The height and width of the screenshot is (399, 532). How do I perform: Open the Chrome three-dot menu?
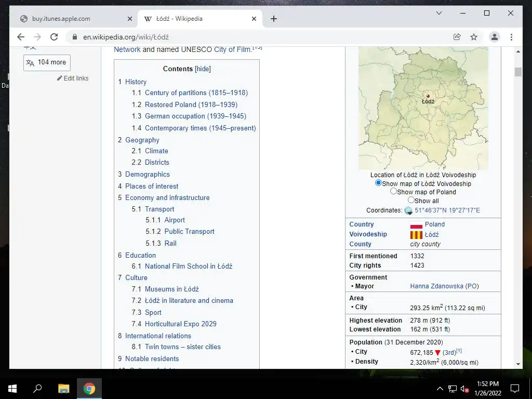(x=511, y=37)
